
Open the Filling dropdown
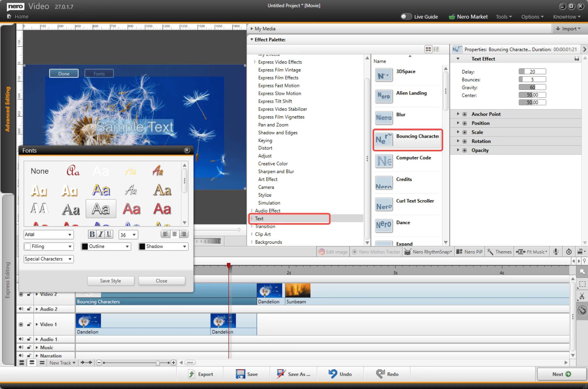pos(49,246)
